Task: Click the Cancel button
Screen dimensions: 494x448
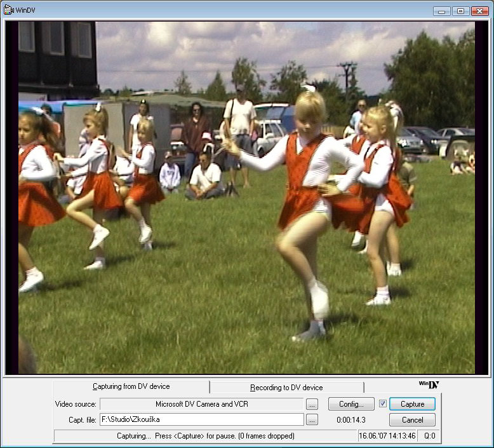Action: pyautogui.click(x=412, y=420)
